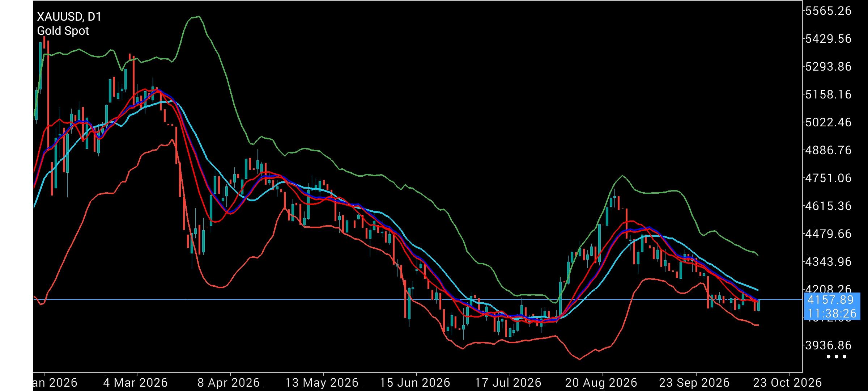Click the 5158.16 price axis label
The height and width of the screenshot is (391, 868).
(x=828, y=94)
